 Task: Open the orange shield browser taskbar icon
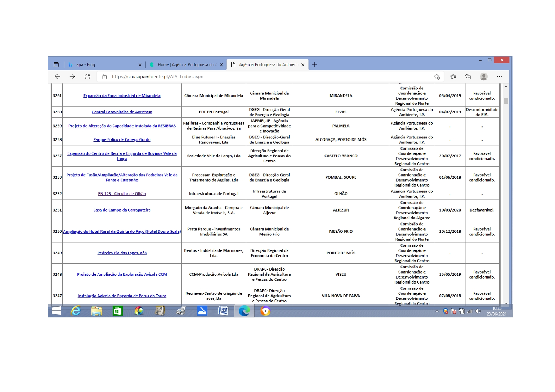coord(265,311)
